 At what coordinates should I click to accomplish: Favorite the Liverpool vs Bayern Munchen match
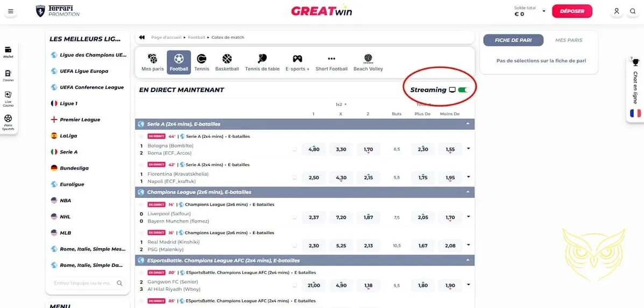142,205
